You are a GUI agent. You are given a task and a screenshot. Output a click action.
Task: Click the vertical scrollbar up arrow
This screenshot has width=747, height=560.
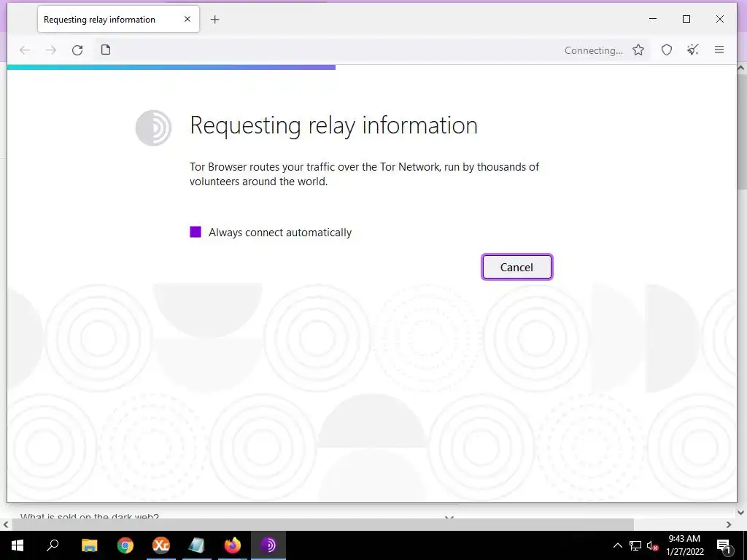pos(741,68)
